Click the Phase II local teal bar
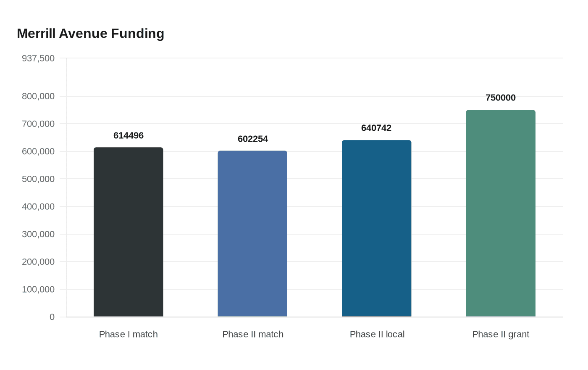 click(377, 228)
